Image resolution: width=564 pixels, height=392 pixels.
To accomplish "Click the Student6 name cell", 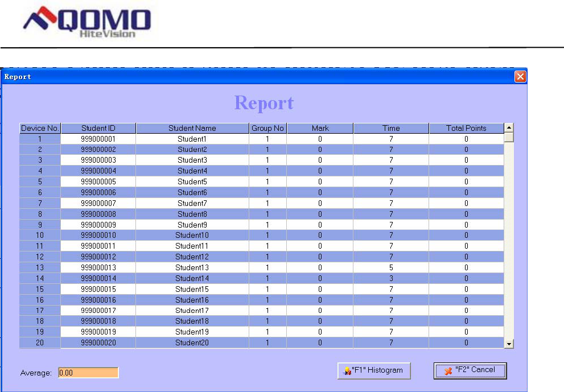I will 192,192.
